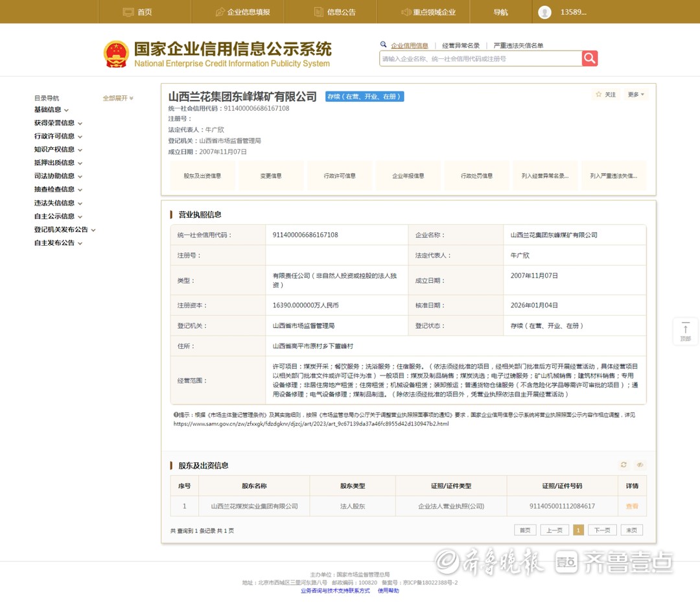Expand 司法协助信息 in the sidebar
The image size is (700, 603).
58,176
